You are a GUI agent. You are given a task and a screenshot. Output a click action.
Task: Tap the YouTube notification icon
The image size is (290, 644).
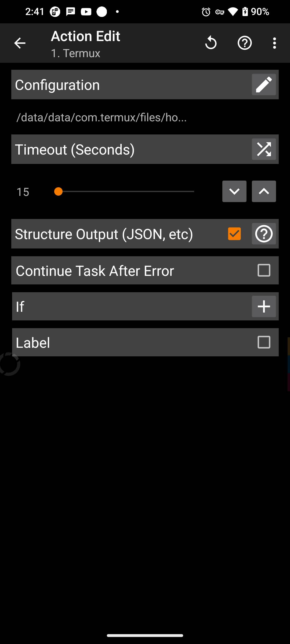[x=86, y=12]
